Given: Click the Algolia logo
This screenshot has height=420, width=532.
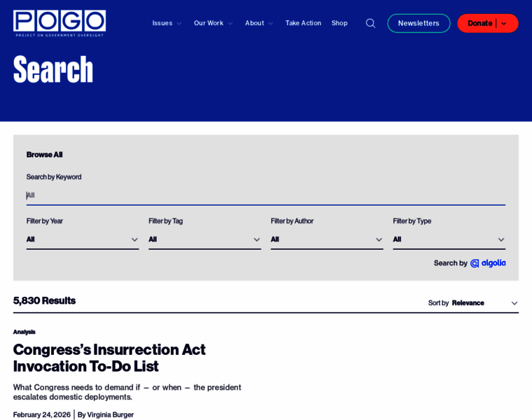Looking at the screenshot, I should 488,263.
